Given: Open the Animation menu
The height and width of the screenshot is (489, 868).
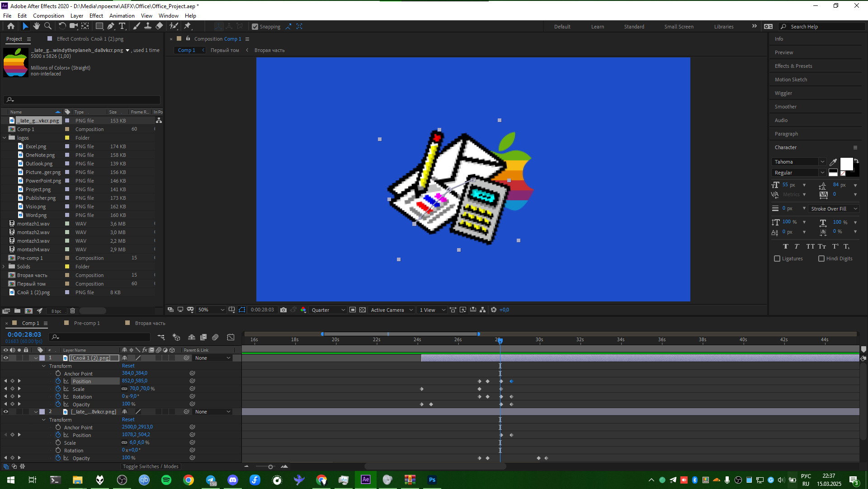Looking at the screenshot, I should point(122,15).
